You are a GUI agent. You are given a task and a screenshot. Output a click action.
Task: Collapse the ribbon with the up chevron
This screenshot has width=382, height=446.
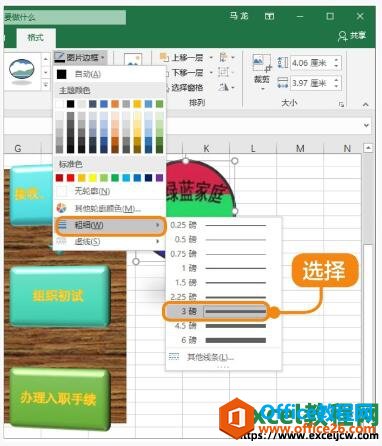[x=366, y=105]
